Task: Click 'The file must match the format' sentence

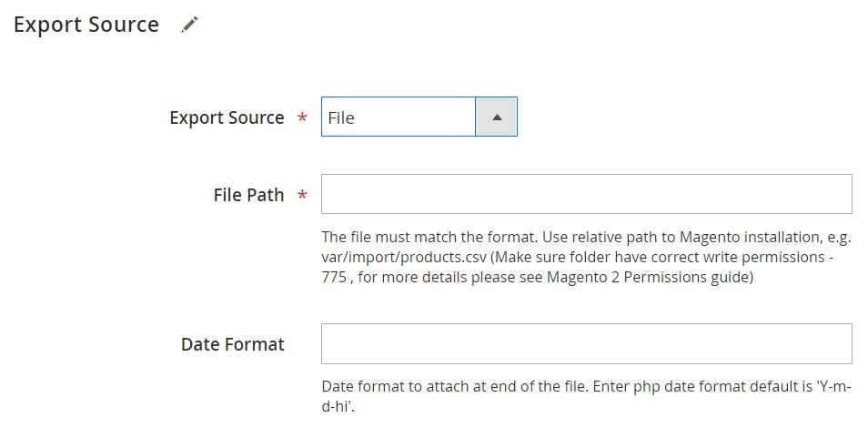Action: [x=429, y=238]
